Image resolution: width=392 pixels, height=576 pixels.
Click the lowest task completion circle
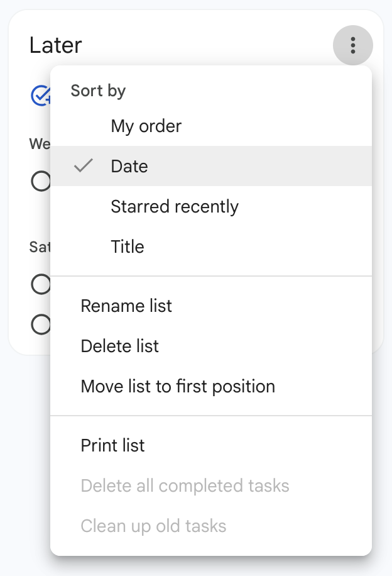pos(41,324)
